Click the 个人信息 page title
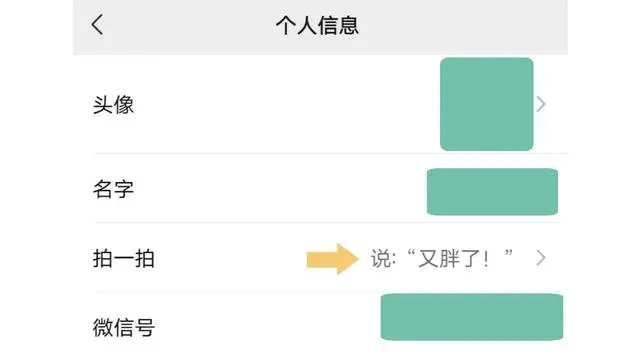The width and height of the screenshot is (640, 360). click(317, 25)
